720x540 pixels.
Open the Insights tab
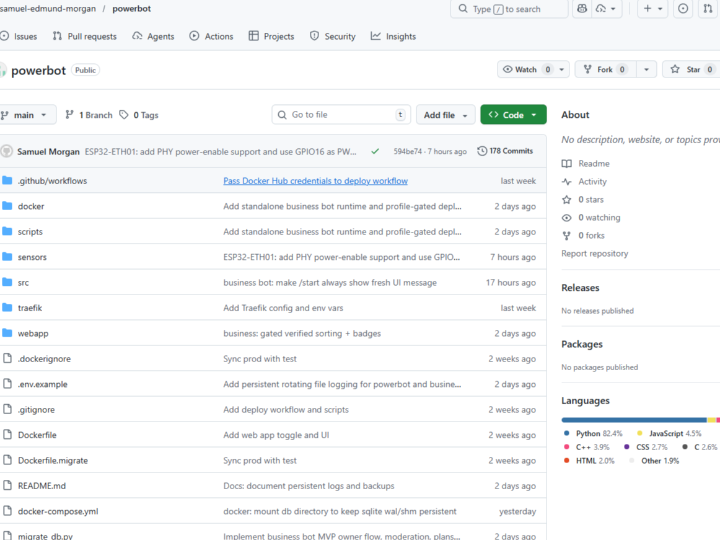pyautogui.click(x=393, y=36)
